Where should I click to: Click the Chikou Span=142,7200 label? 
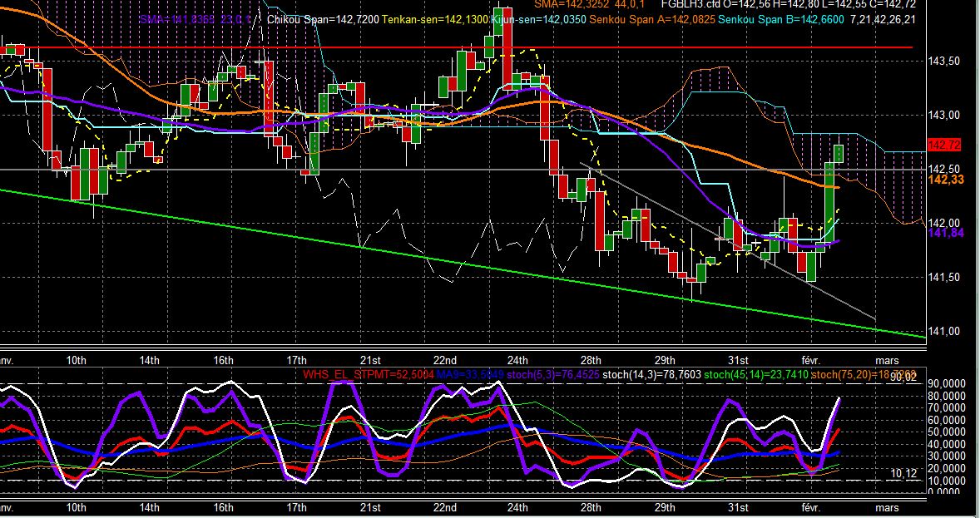323,19
